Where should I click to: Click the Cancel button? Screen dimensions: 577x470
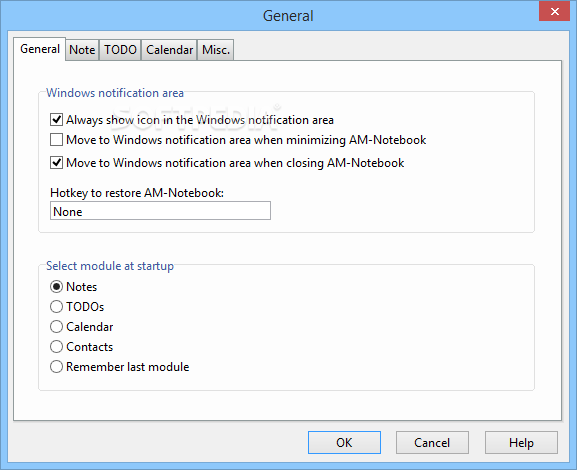pos(432,443)
